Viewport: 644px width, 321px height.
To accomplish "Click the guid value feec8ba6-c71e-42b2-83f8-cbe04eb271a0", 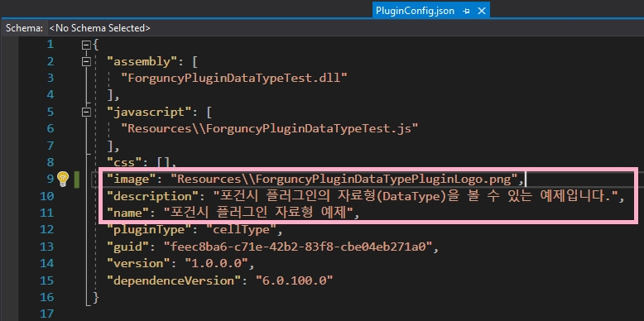I will pyautogui.click(x=299, y=247).
